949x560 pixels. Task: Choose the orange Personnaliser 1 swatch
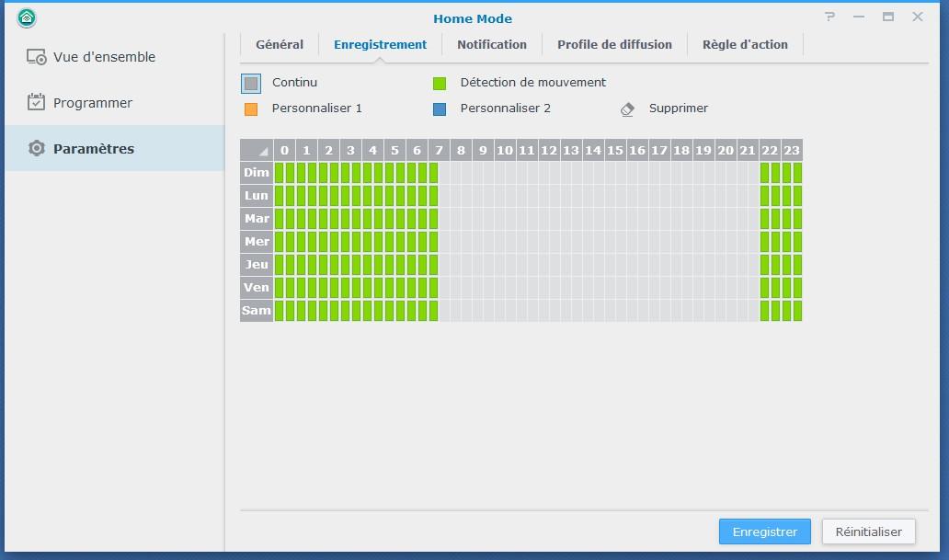tap(251, 109)
